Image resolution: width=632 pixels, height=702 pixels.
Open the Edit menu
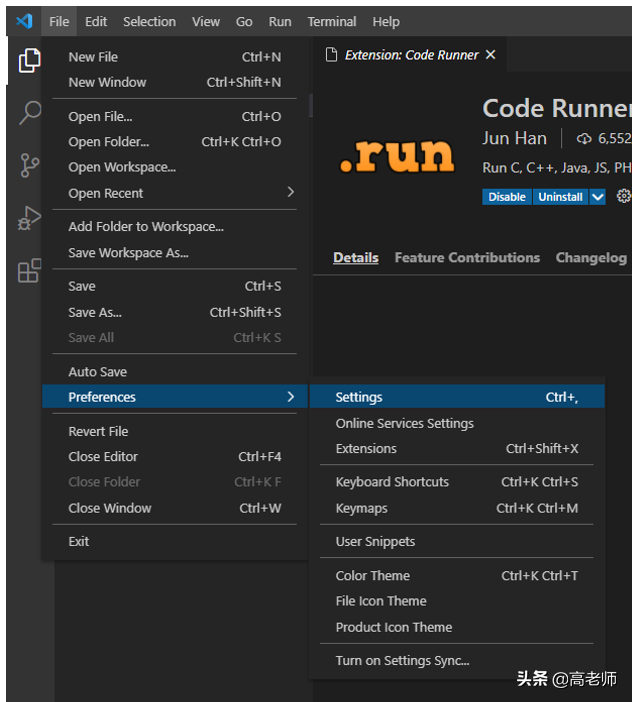tap(96, 21)
